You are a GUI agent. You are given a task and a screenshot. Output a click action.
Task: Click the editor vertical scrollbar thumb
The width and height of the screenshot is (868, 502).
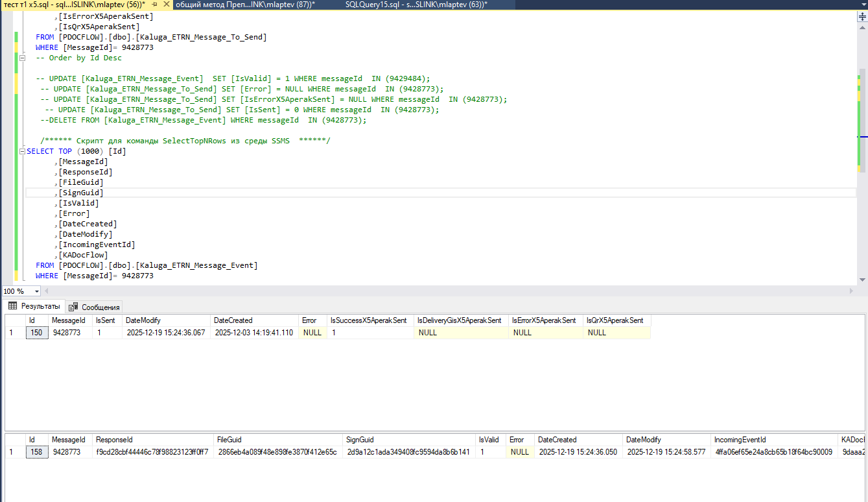click(862, 120)
